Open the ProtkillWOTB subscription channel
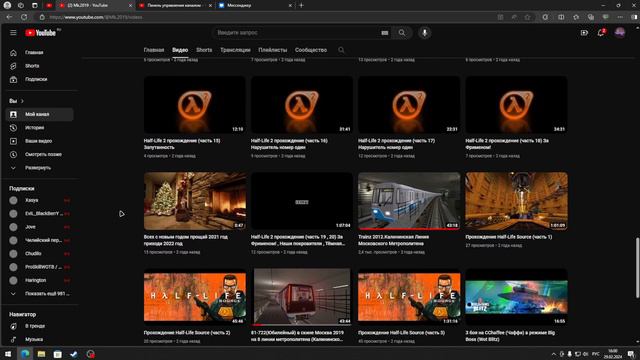Viewport: 640px width, 360px height. (x=39, y=267)
